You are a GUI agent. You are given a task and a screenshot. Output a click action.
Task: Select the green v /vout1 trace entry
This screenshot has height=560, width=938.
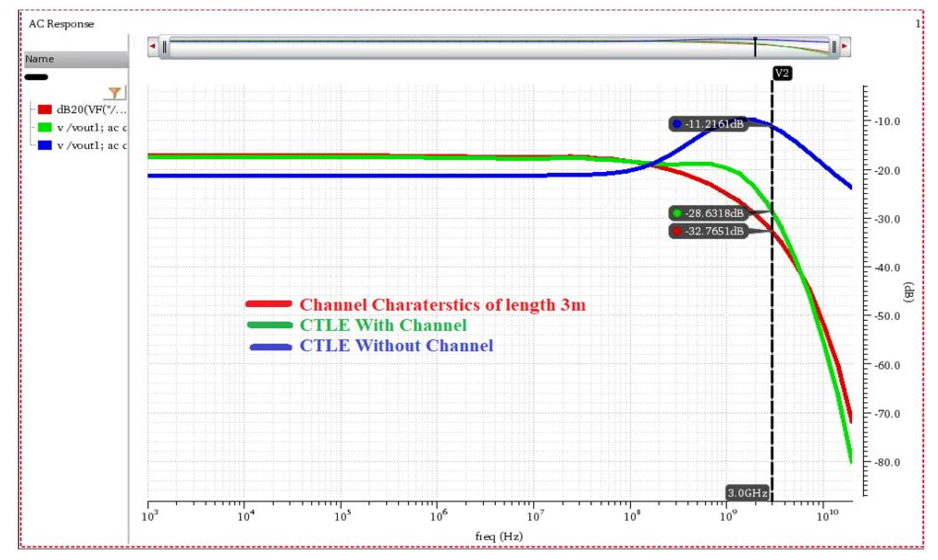click(91, 128)
